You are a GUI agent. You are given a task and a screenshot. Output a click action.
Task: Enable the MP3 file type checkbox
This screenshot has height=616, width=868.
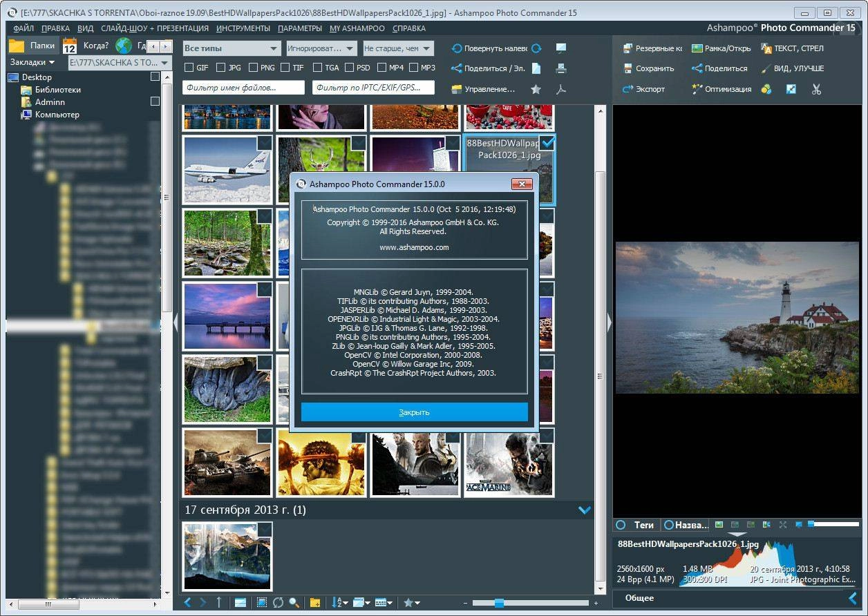414,68
